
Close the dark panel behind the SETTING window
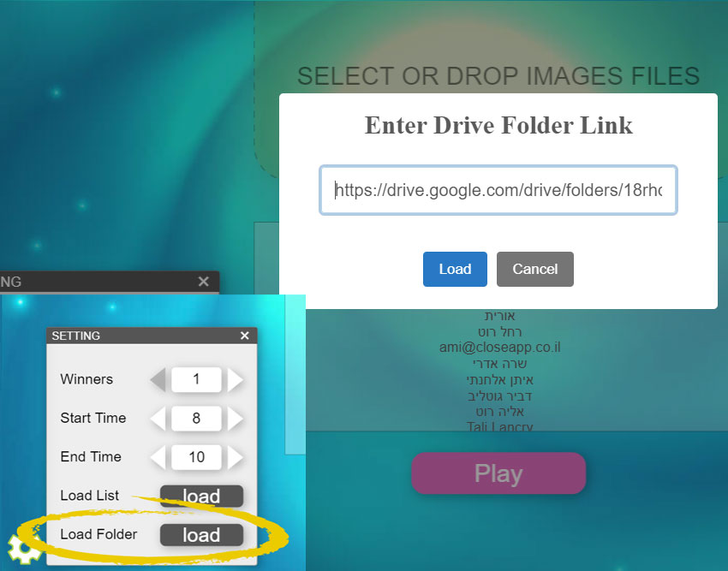click(203, 281)
